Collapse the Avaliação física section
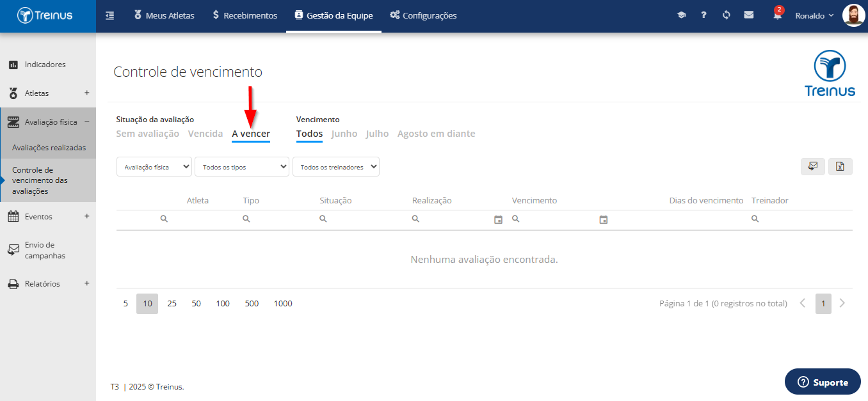This screenshot has height=401, width=868. [x=87, y=122]
